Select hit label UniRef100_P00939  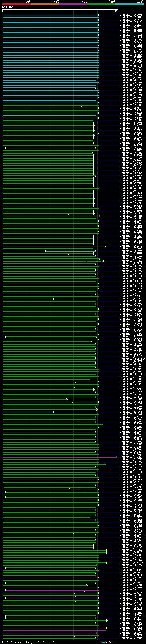click(x=131, y=294)
